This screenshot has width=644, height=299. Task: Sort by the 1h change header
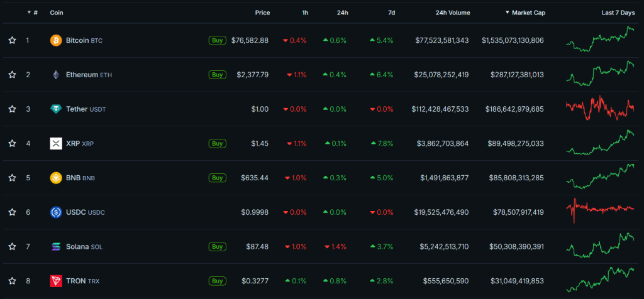305,13
